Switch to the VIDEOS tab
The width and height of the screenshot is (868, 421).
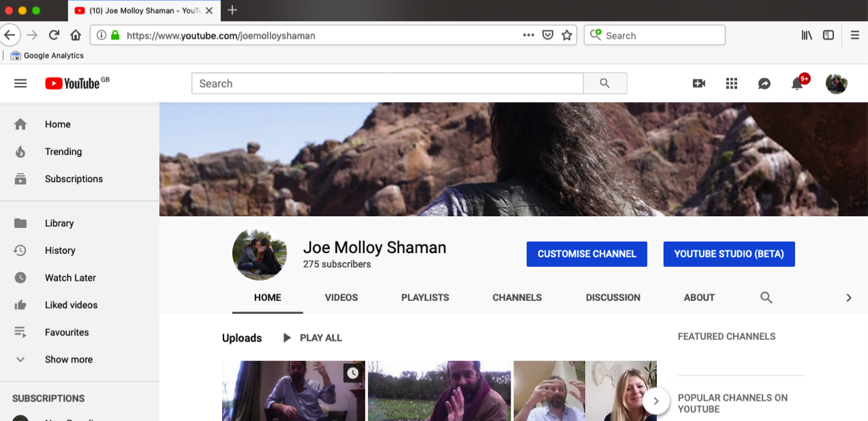coord(341,297)
